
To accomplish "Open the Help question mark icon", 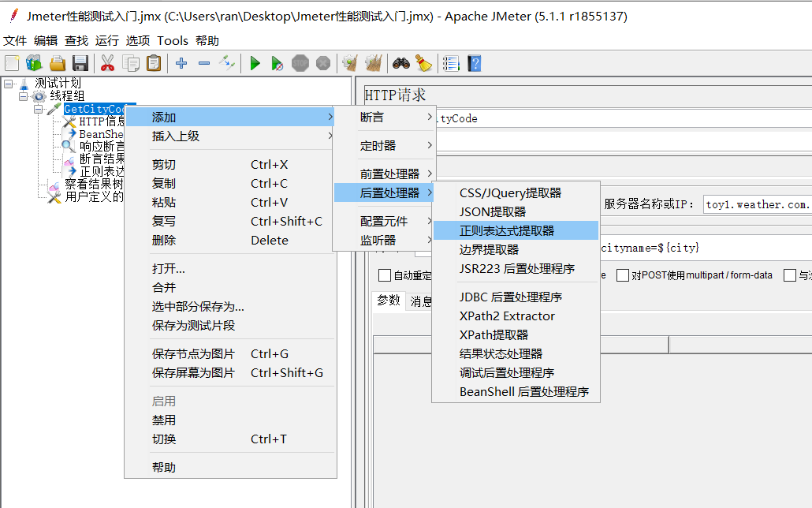I will pos(475,63).
